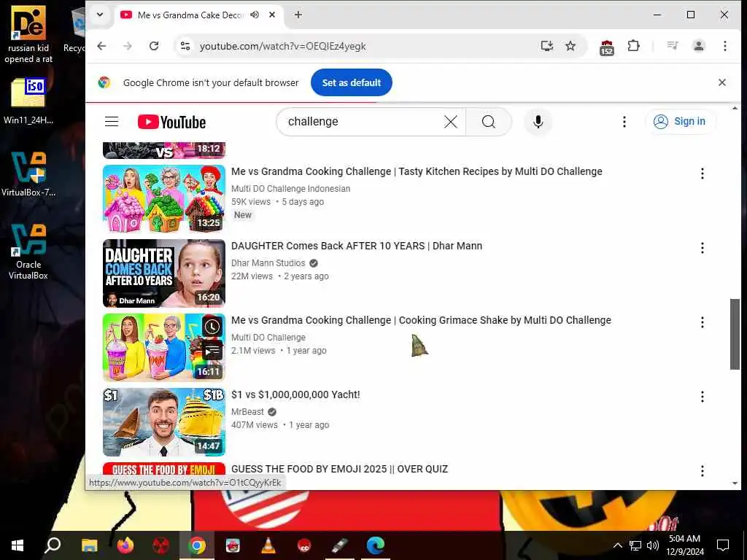Open tab search dropdown arrow
The image size is (747, 560).
point(99,15)
